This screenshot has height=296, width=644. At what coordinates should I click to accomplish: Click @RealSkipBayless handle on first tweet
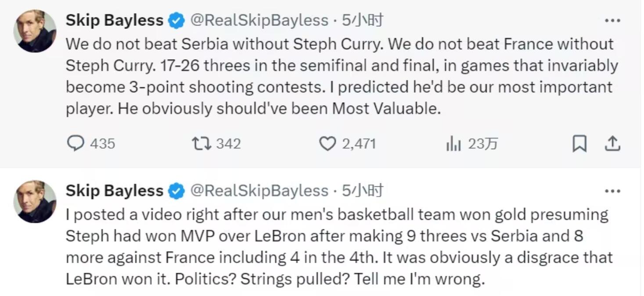point(259,21)
